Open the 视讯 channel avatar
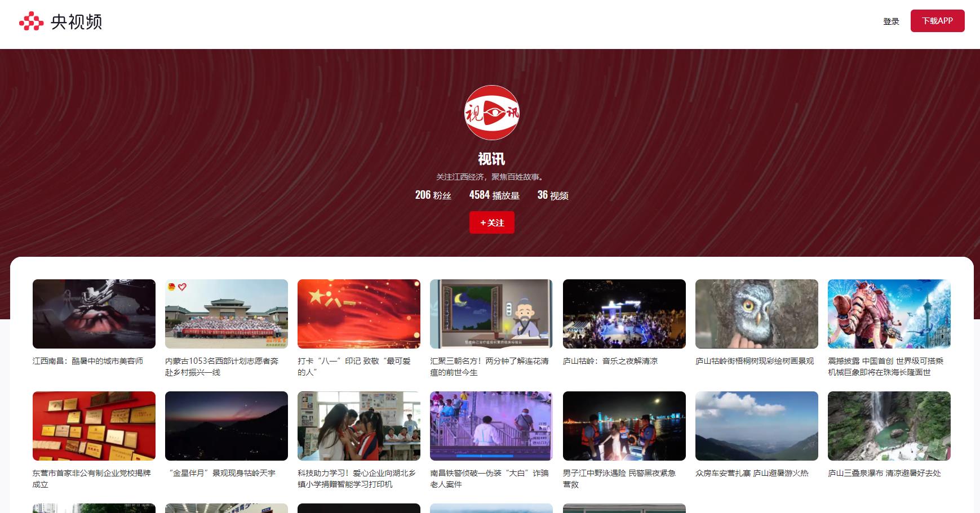 coord(491,113)
